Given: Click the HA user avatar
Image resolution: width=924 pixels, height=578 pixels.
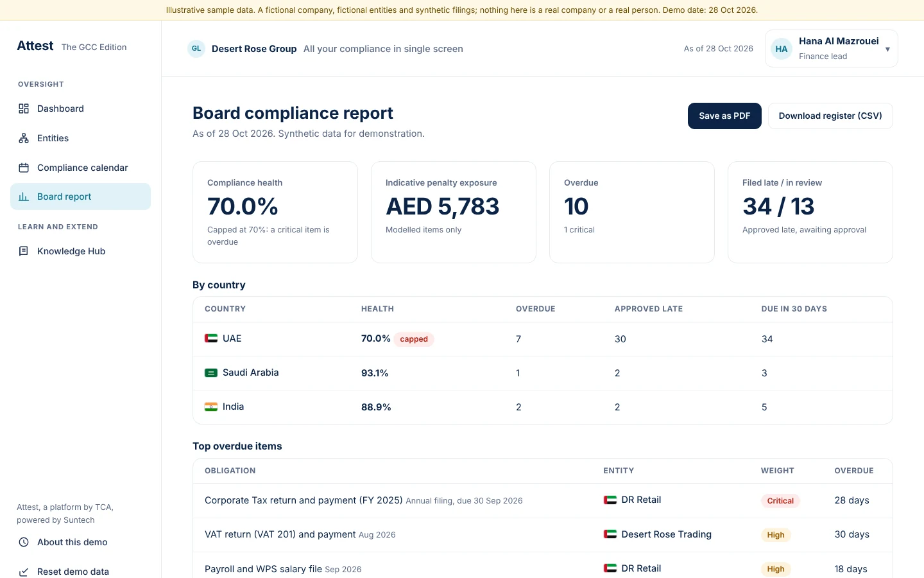Looking at the screenshot, I should click(782, 49).
